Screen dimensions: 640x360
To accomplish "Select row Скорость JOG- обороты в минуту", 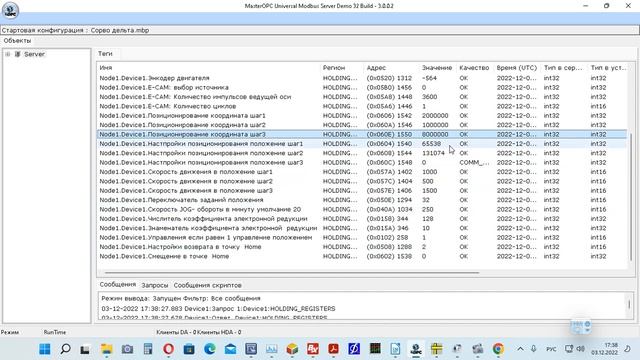I will coord(362,209).
